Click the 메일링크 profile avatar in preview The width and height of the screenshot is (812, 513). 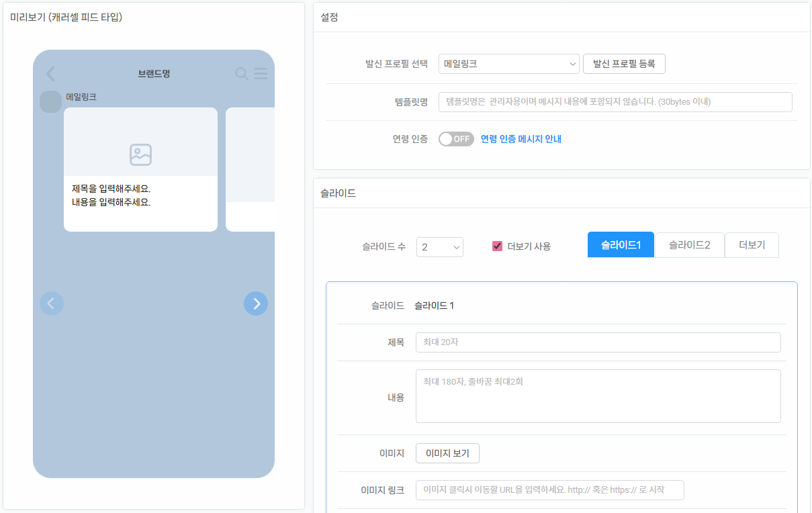[x=50, y=102]
